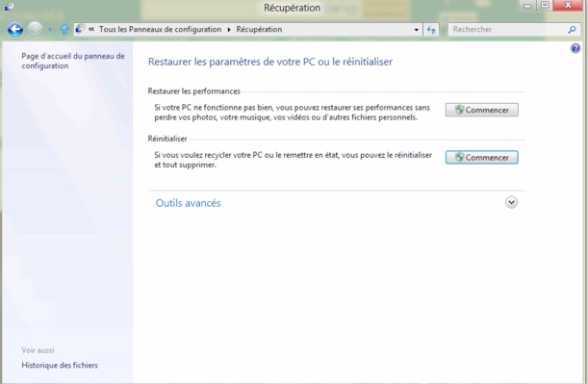The width and height of the screenshot is (588, 384).
Task: Open the recent pages dropdown arrow
Action: tap(50, 29)
